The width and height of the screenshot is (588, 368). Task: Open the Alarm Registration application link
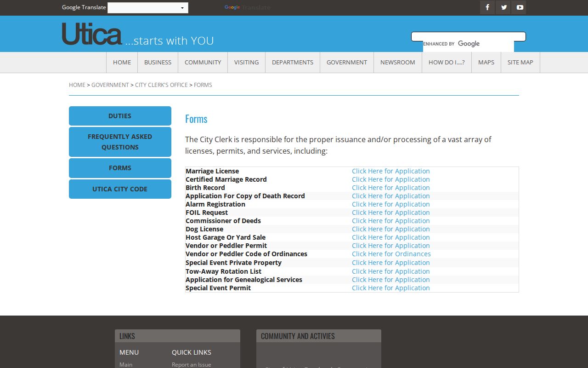(391, 204)
